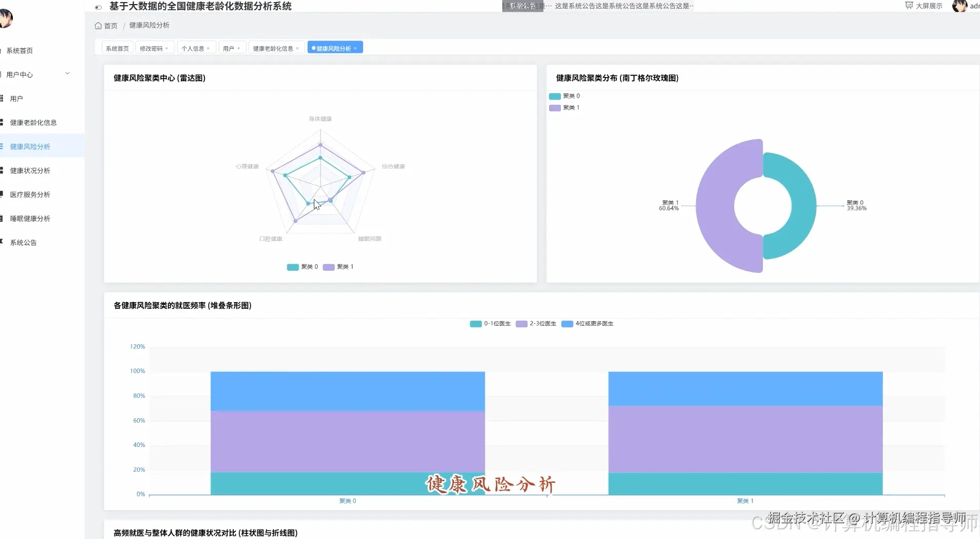Viewport: 980px width, 539px height.
Task: Toggle 2-3位医生 legend in bar chart
Action: [x=536, y=324]
